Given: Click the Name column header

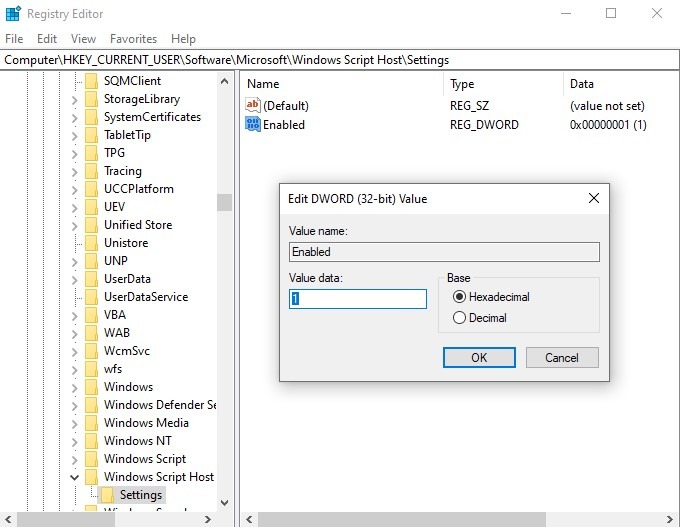Looking at the screenshot, I should tap(342, 84).
